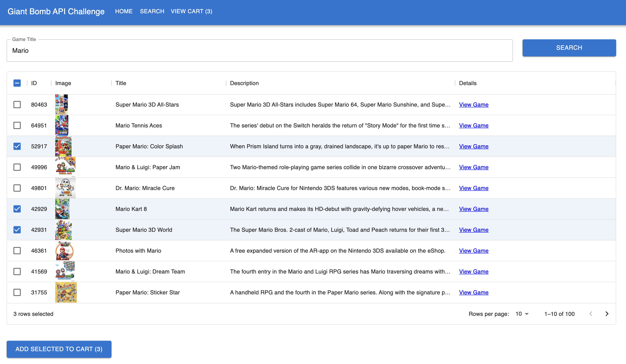Uncheck the Super Mario 3D World row
This screenshot has width=626, height=364.
coord(17,230)
